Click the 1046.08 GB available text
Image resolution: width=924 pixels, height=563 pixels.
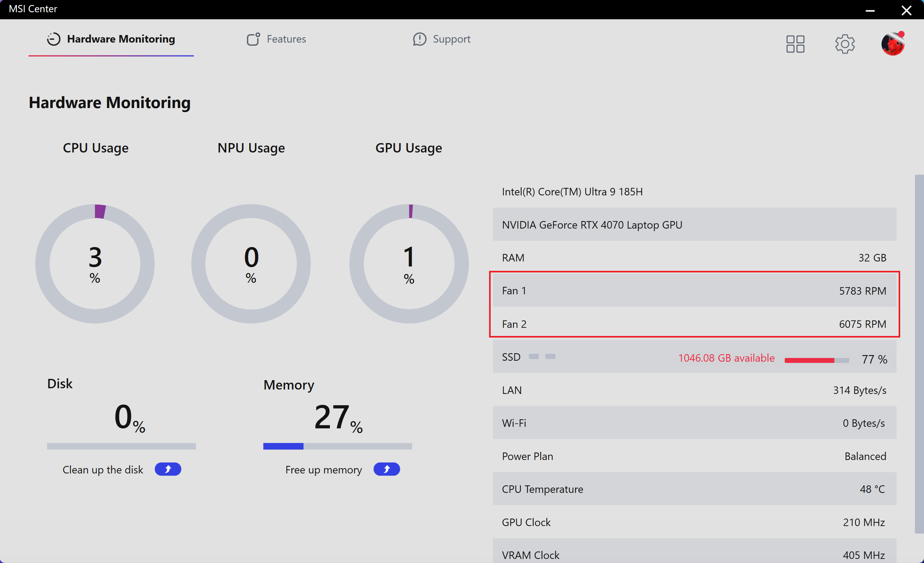(x=726, y=358)
